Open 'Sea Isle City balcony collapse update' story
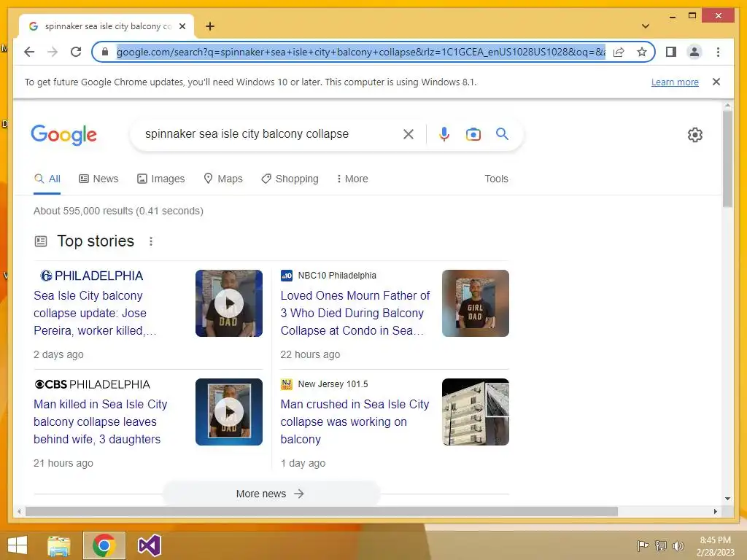This screenshot has height=560, width=747. [x=96, y=313]
